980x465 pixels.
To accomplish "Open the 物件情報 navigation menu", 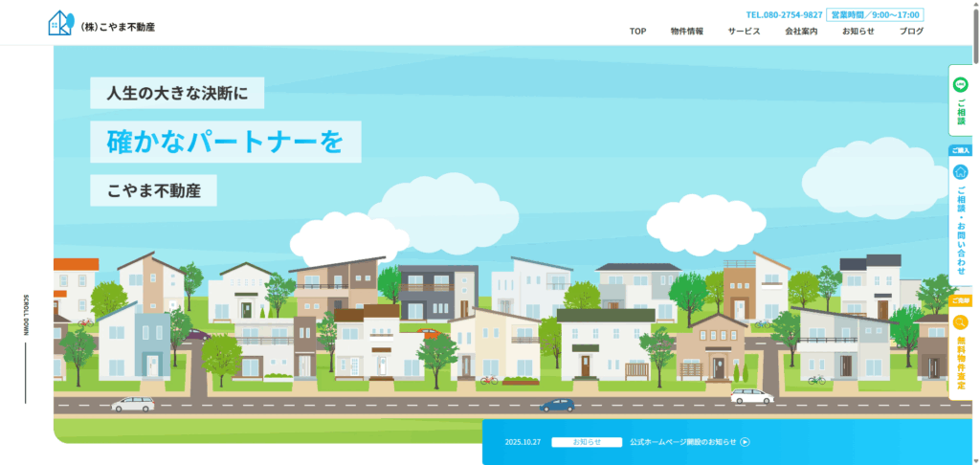I will pyautogui.click(x=686, y=32).
